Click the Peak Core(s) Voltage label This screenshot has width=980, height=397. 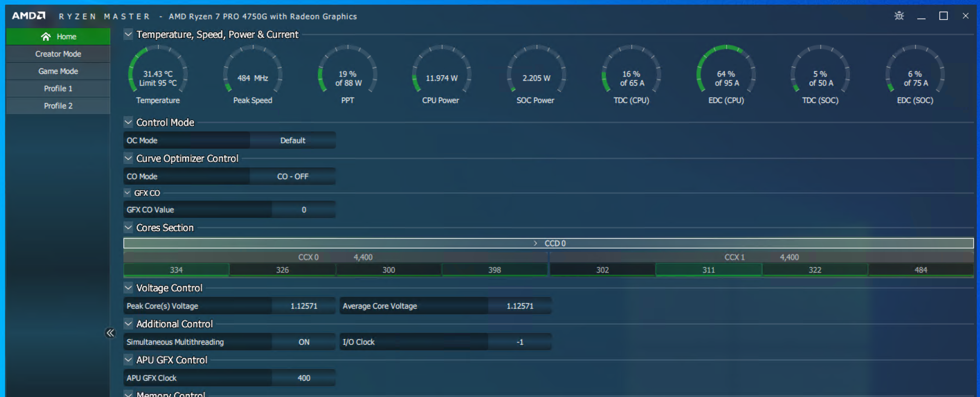(162, 306)
